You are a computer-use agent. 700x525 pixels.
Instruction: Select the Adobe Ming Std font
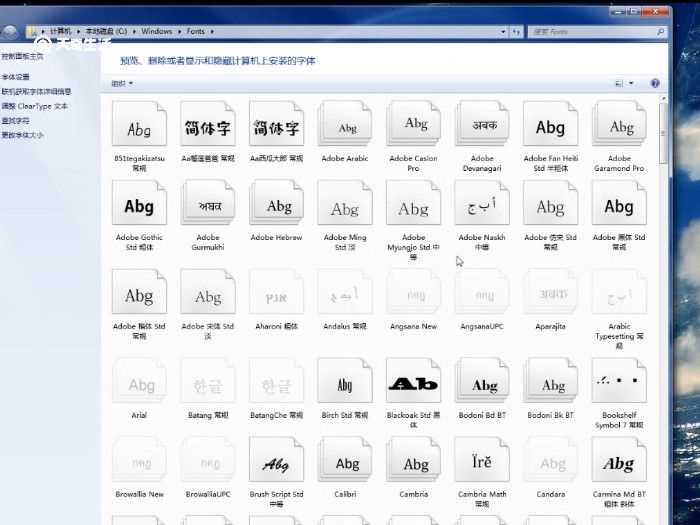tap(345, 203)
